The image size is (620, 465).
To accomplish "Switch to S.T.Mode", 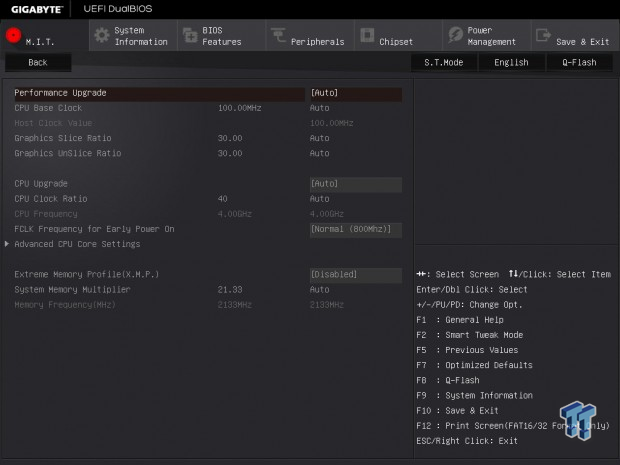I will coord(444,62).
